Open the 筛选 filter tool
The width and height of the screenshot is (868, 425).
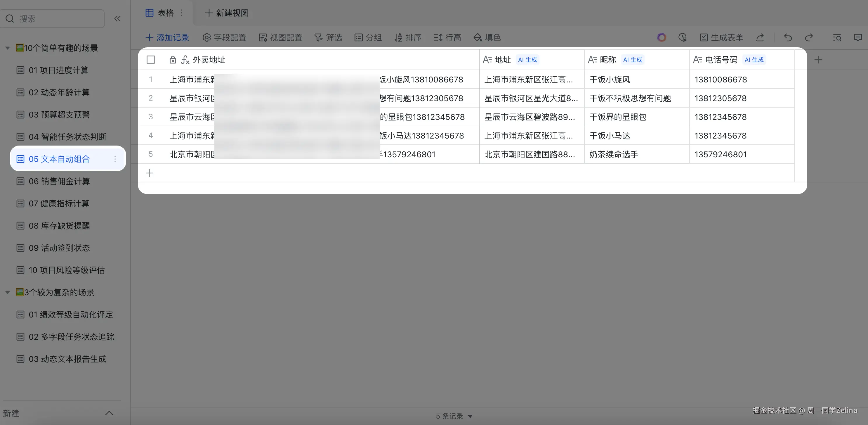click(x=328, y=37)
